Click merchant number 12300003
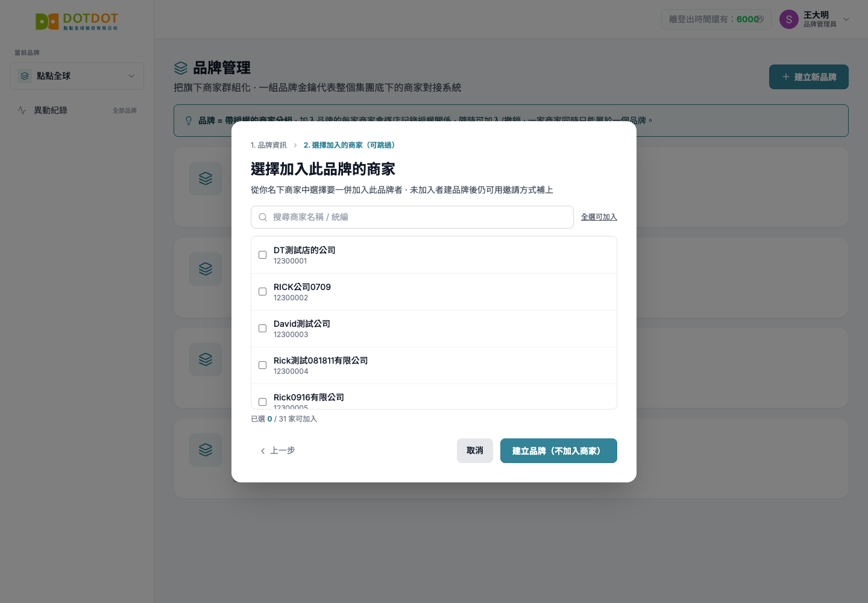This screenshot has width=868, height=603. pos(291,335)
